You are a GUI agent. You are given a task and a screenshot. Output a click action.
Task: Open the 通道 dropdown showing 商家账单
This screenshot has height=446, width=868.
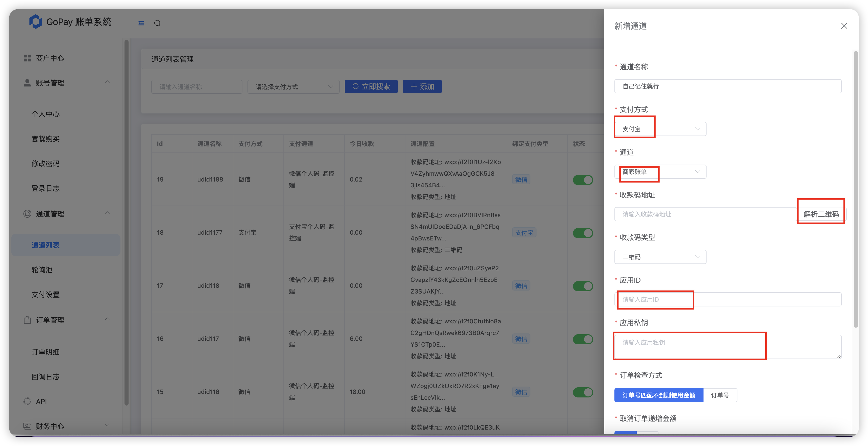pos(660,172)
